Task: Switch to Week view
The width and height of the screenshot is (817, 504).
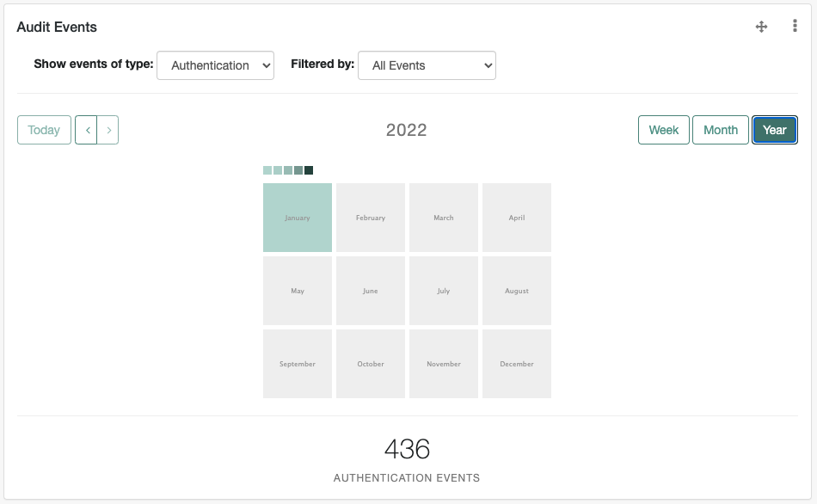Action: [x=663, y=130]
